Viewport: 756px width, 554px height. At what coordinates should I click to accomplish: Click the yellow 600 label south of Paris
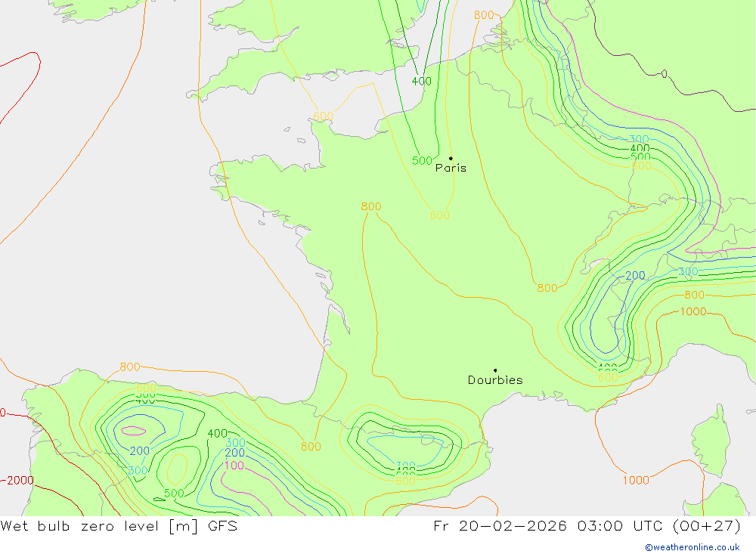click(x=439, y=215)
